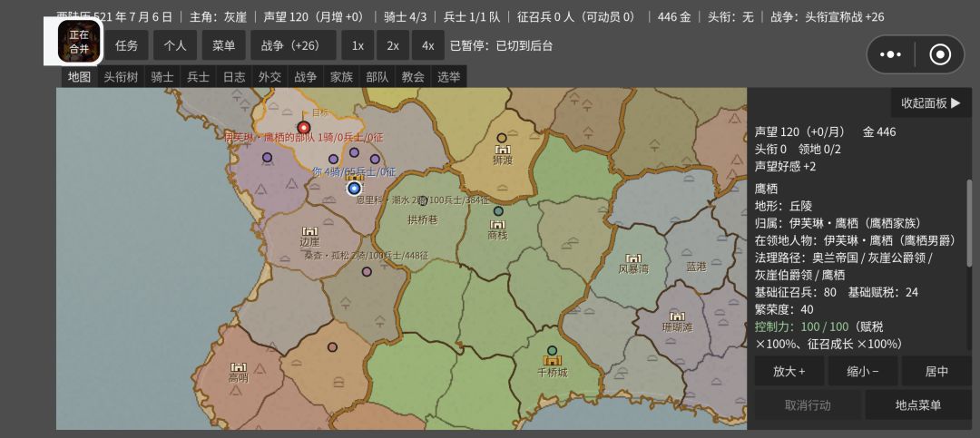
Task: Click the mini-program close target icon
Action: (x=941, y=54)
